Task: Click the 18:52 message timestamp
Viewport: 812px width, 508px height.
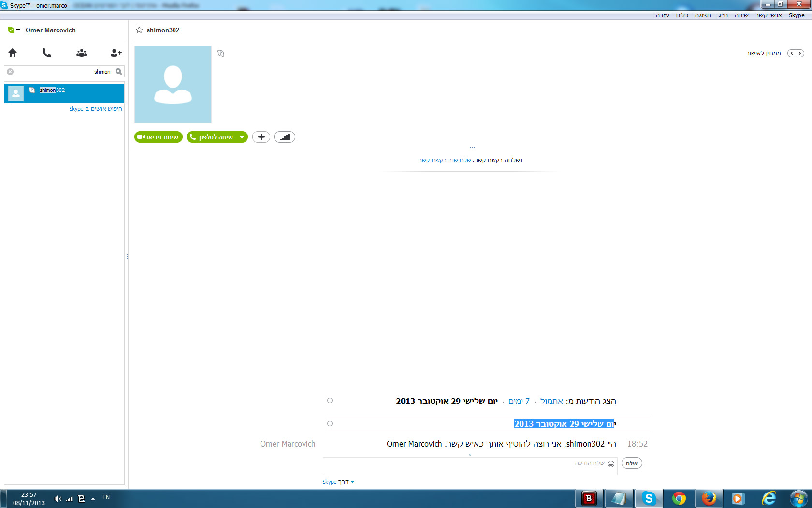Action: coord(638,444)
